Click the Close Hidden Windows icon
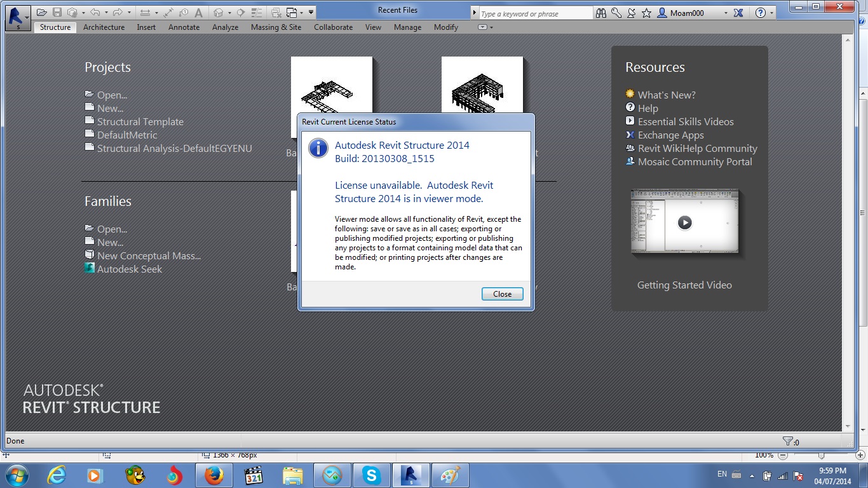868x488 pixels. click(x=276, y=13)
